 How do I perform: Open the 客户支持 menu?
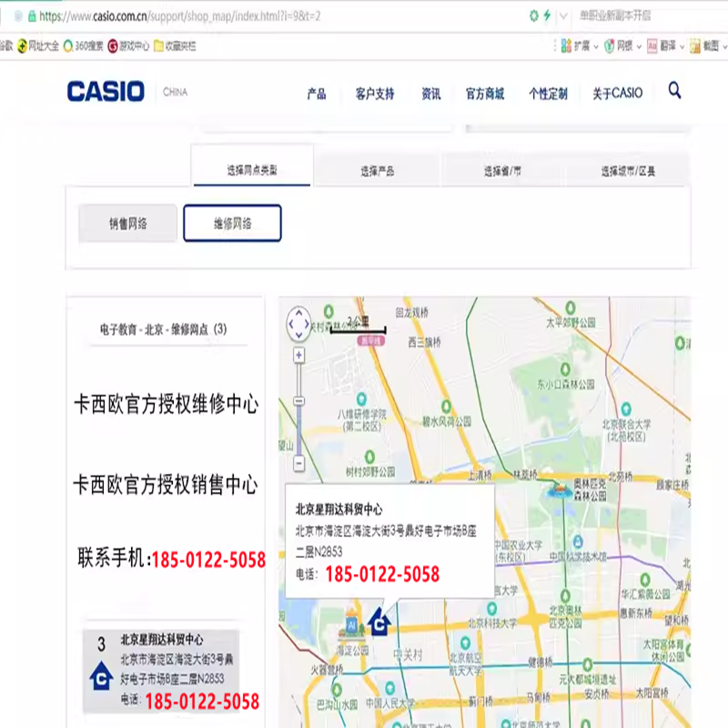375,94
